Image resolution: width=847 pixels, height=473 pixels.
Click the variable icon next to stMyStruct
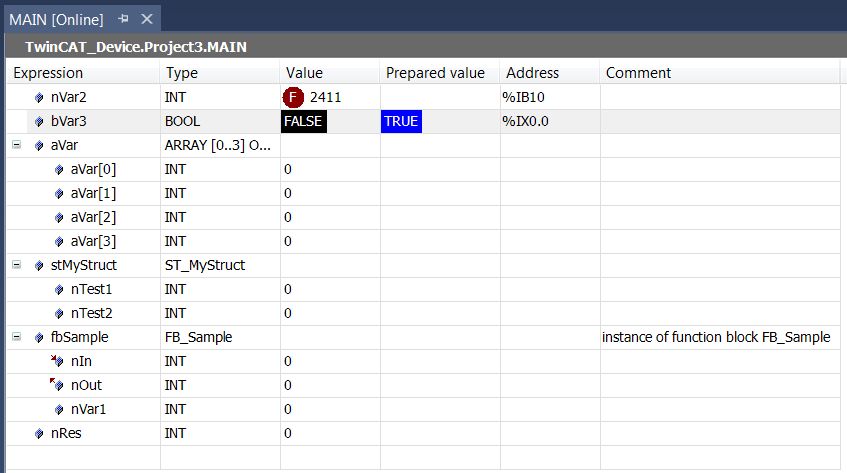click(x=39, y=266)
